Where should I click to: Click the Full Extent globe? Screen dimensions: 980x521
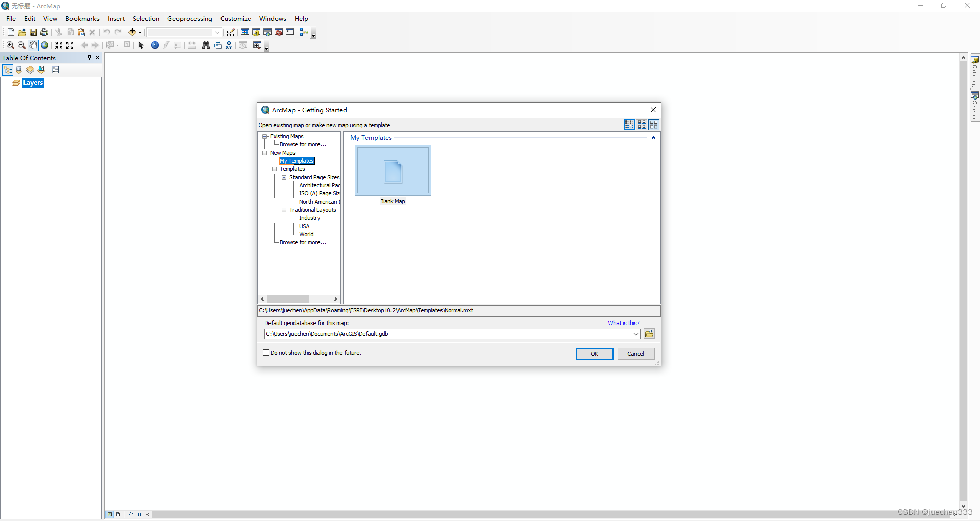tap(45, 45)
